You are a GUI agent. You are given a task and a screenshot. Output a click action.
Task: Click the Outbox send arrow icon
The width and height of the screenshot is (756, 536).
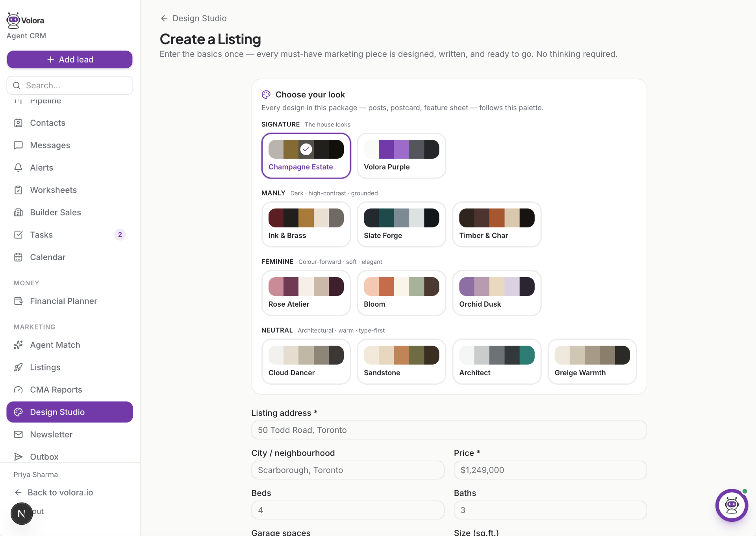pyautogui.click(x=18, y=457)
